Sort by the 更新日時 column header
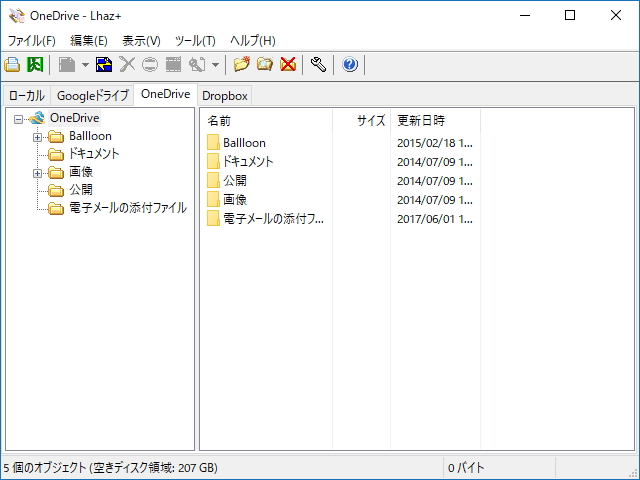 [436, 121]
